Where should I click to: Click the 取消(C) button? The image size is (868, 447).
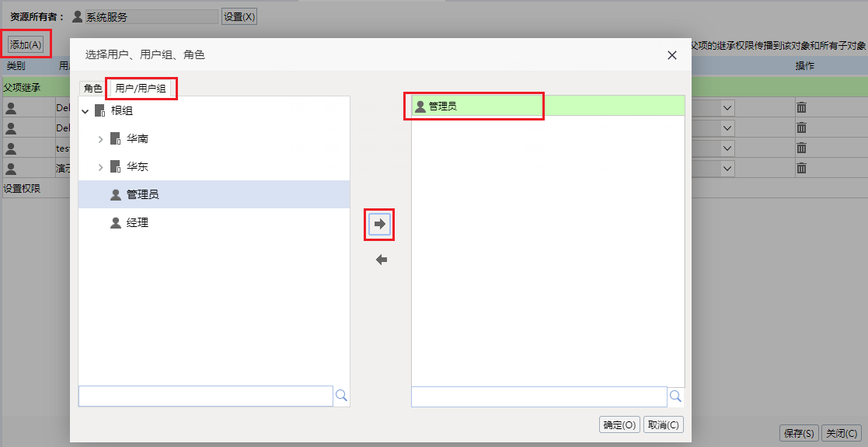tap(663, 424)
